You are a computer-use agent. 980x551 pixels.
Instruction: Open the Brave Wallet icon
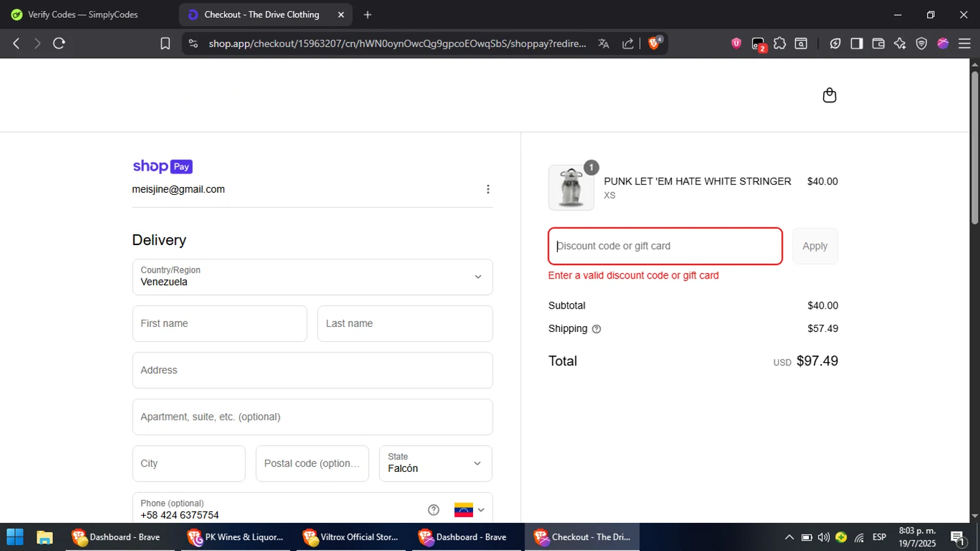pos(878,43)
